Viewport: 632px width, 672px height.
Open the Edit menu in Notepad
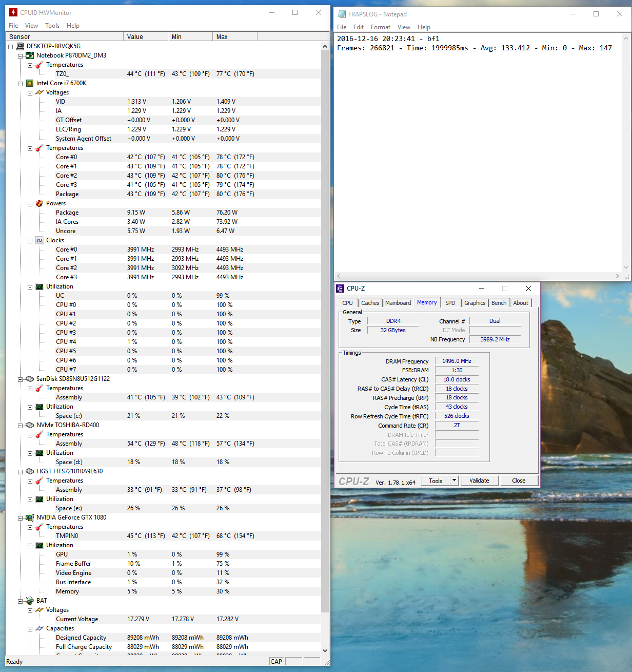(359, 27)
